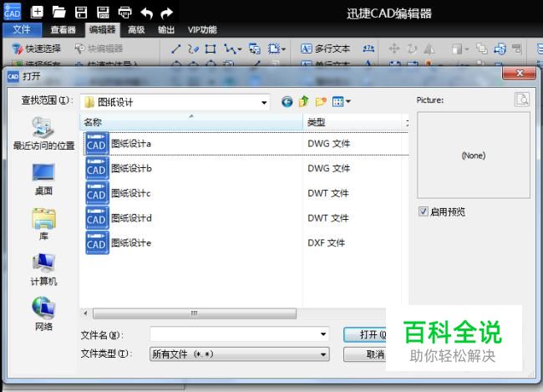Click the 块编辑器 tool
This screenshot has height=392, width=543.
[99, 48]
